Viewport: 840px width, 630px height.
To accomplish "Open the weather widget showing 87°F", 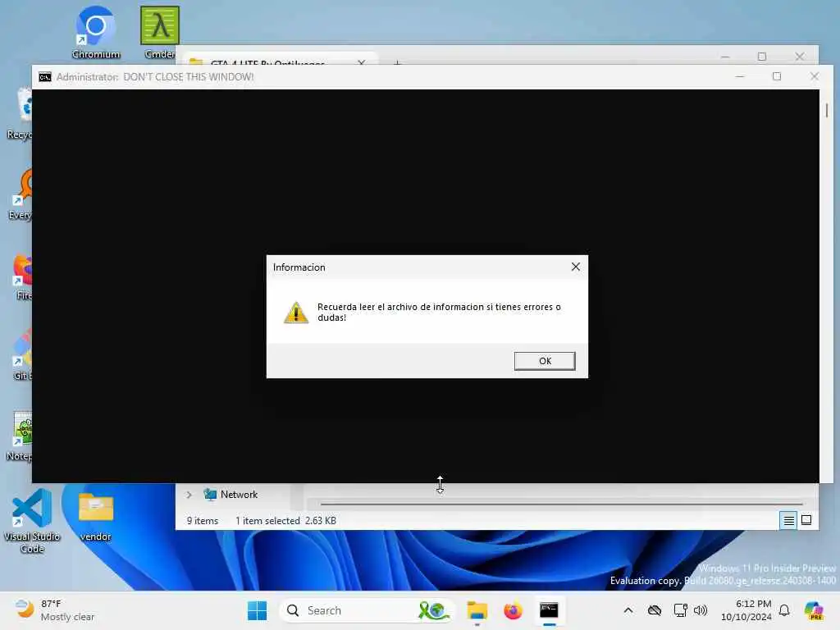I will [54, 610].
